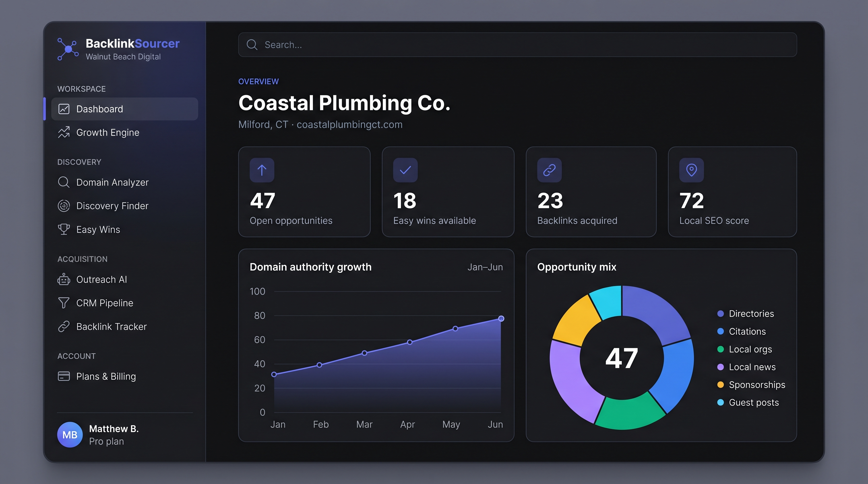Click the Dashboard chart icon in sidebar

64,109
